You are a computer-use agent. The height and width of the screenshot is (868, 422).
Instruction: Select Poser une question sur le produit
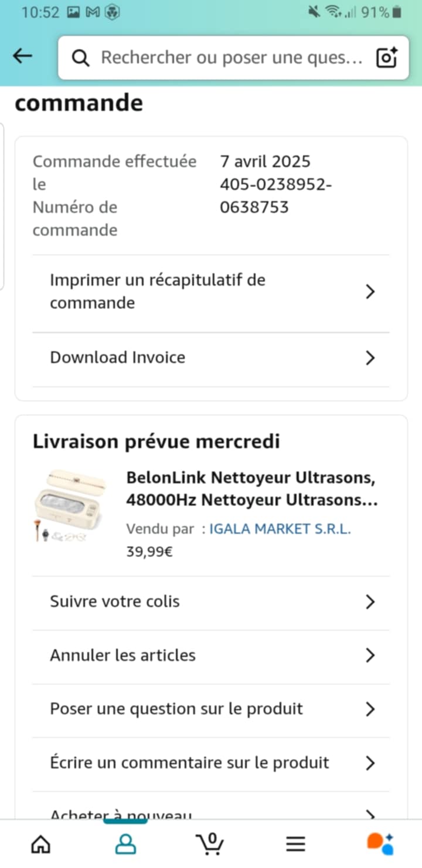(x=176, y=708)
